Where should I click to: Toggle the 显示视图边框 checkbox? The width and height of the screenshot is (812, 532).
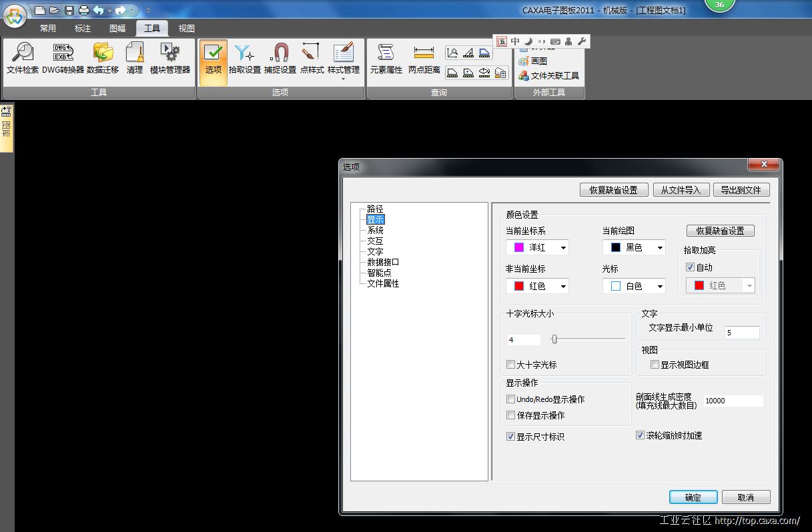coord(655,365)
